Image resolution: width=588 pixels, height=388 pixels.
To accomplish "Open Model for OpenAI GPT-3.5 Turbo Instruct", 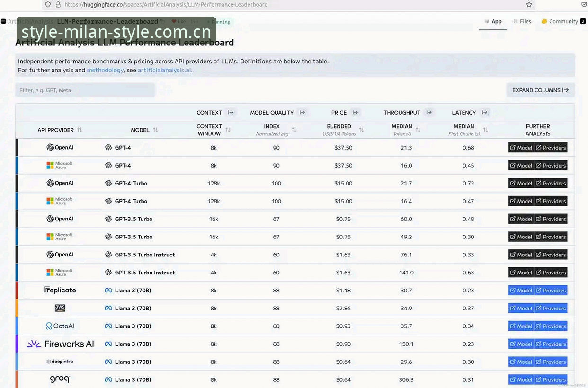I will [521, 255].
